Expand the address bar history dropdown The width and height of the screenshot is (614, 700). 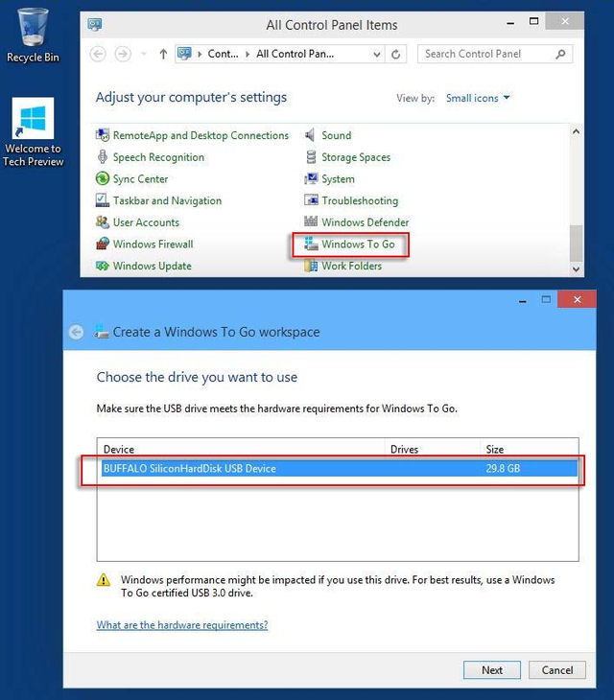click(x=377, y=55)
